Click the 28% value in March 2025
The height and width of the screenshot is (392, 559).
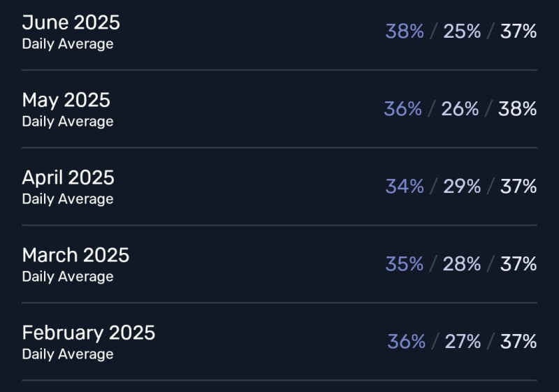point(462,264)
